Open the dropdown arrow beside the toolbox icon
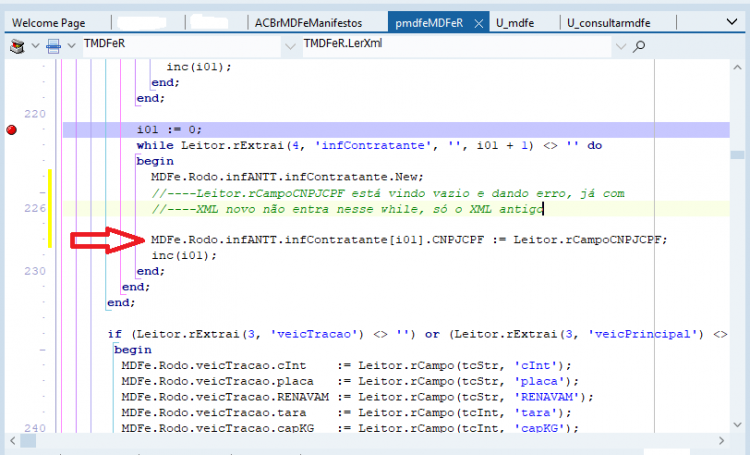The width and height of the screenshot is (750, 455). [x=35, y=46]
